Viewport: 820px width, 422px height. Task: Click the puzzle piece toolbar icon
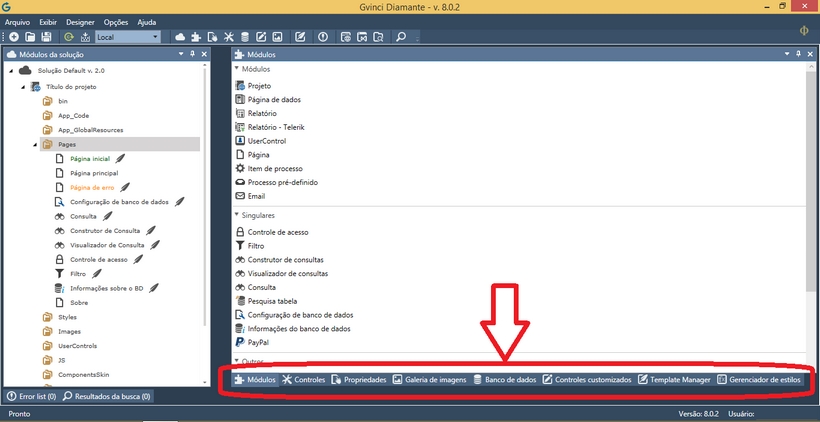[x=197, y=37]
